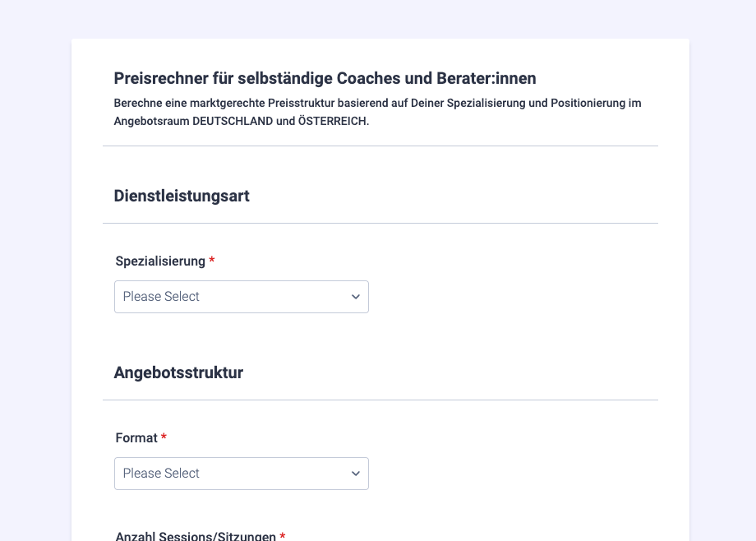Image resolution: width=756 pixels, height=541 pixels.
Task: Click the description line starting with Berechne
Action: click(377, 104)
